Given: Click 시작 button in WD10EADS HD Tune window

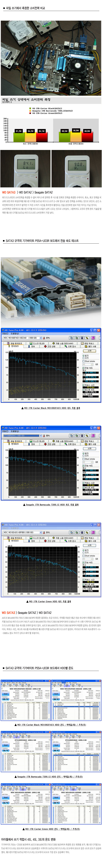Looking at the screenshot, I should 89,545.
